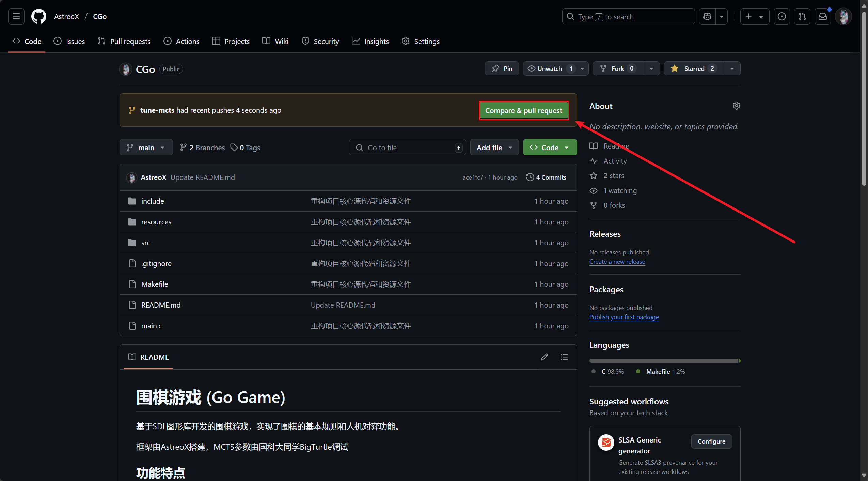Focus the Go to file search field
The width and height of the screenshot is (868, 481).
coord(407,147)
